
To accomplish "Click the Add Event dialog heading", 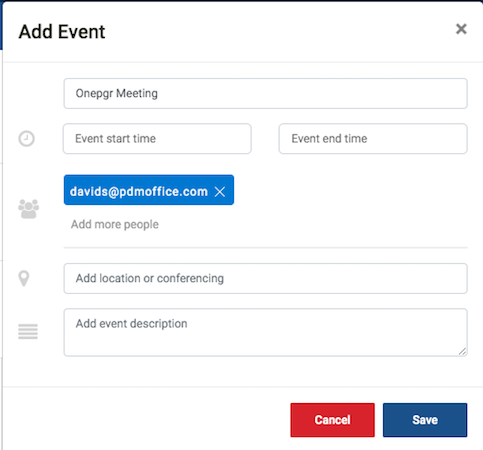I will click(62, 32).
